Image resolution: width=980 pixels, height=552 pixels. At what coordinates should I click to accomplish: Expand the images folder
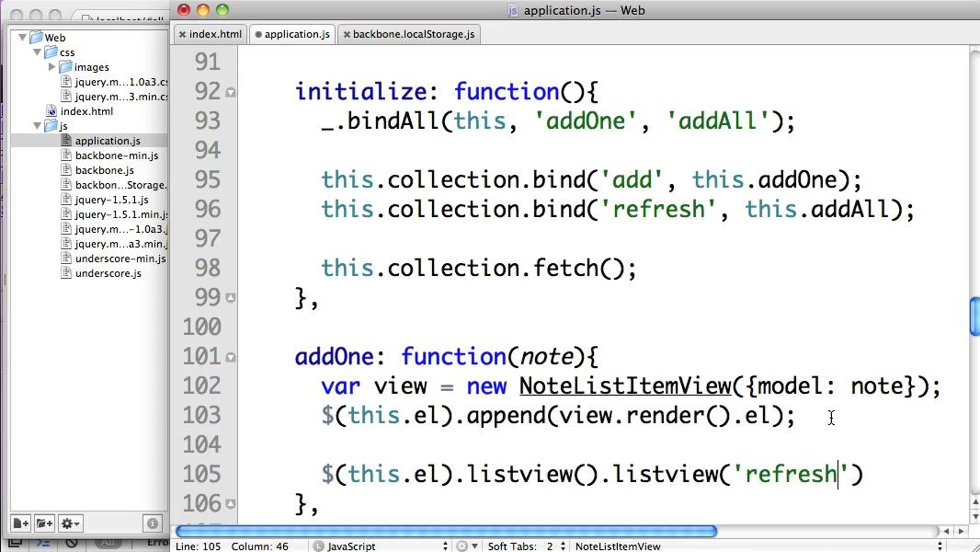click(x=51, y=67)
